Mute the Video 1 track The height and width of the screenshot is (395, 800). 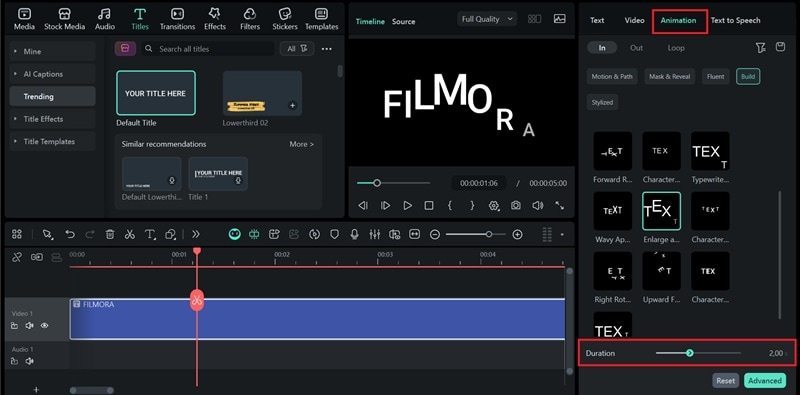29,326
